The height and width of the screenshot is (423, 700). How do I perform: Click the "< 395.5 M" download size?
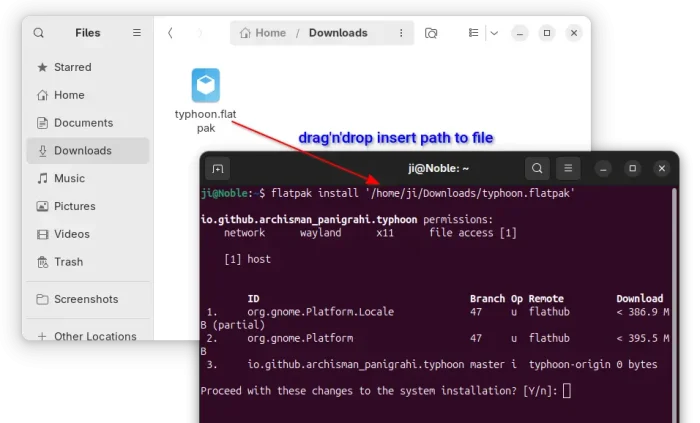click(643, 338)
